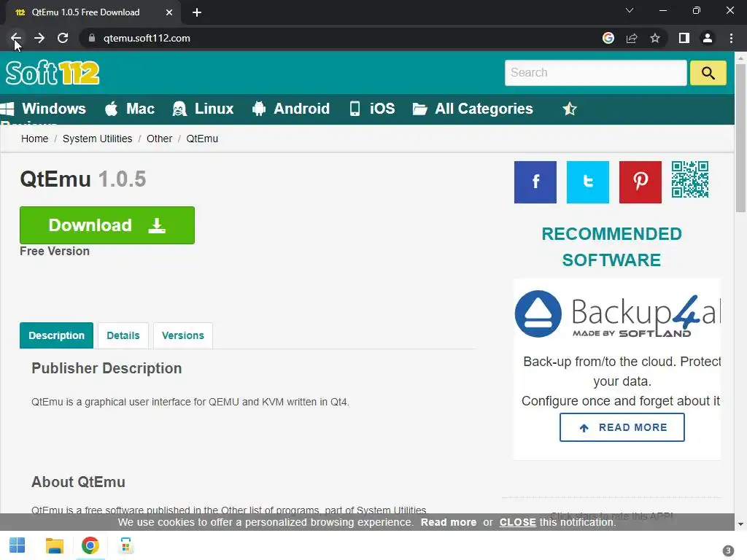Share on Facebook icon
The image size is (747, 560).
tap(535, 182)
